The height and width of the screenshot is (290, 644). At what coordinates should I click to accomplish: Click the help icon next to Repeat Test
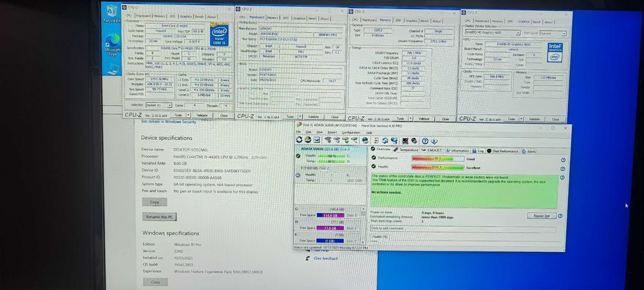coord(560,216)
